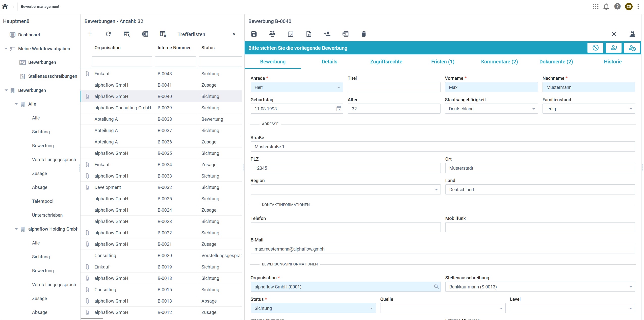Select Talentpool in the sidebar
644x320 pixels.
click(x=43, y=201)
